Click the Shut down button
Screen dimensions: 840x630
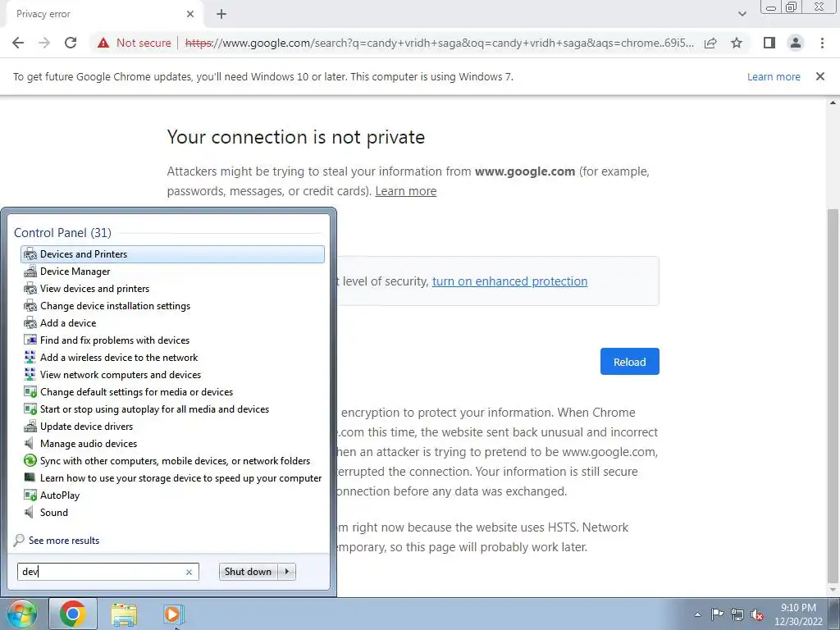click(248, 572)
